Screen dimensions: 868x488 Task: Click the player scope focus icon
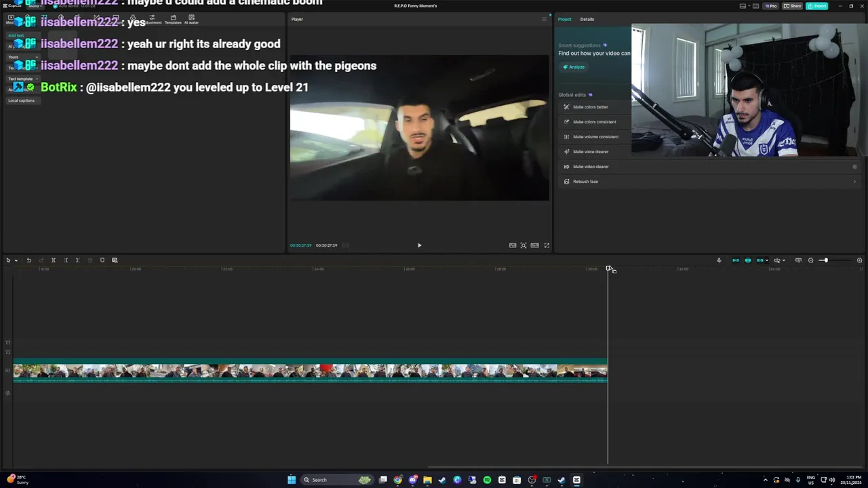(524, 245)
